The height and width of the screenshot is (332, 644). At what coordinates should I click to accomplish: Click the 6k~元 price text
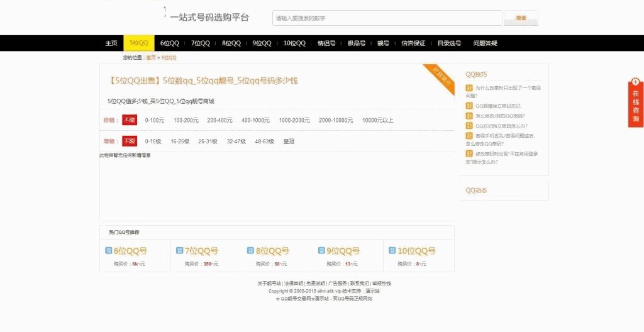click(139, 264)
